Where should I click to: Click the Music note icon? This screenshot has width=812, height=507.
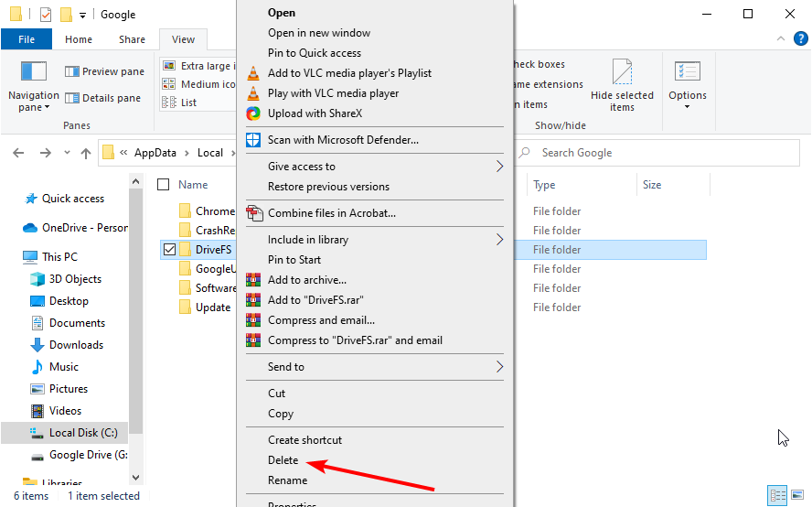point(37,367)
